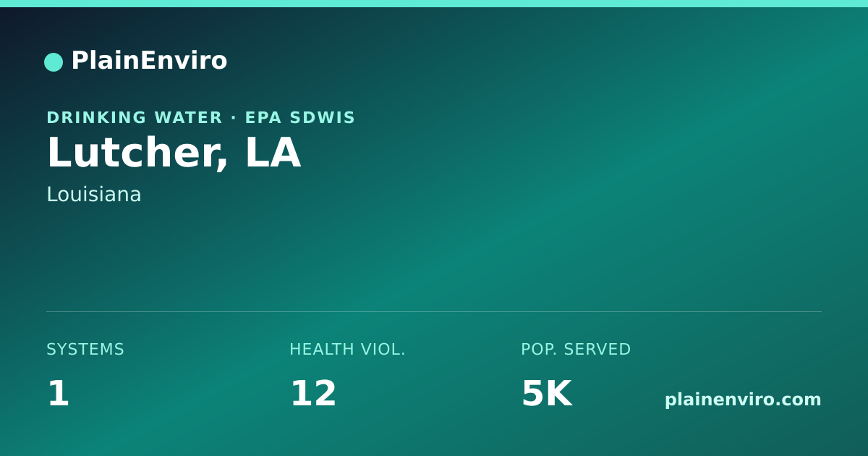Click the POP. SERVED label
This screenshot has height=456, width=868.
click(x=576, y=350)
